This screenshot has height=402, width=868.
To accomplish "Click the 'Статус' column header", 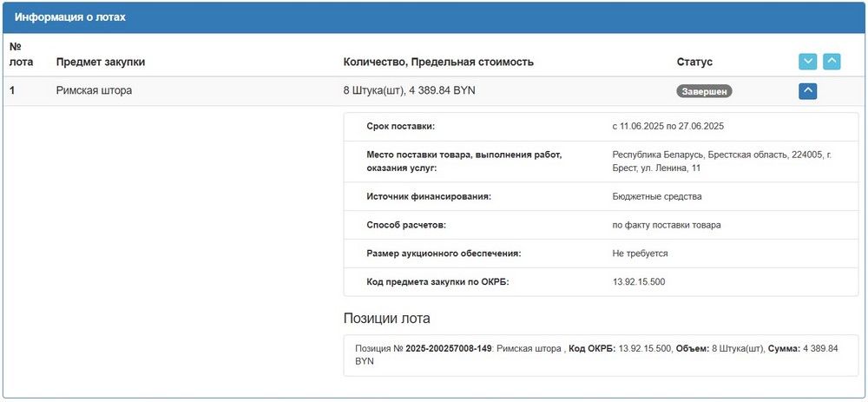I will [694, 62].
